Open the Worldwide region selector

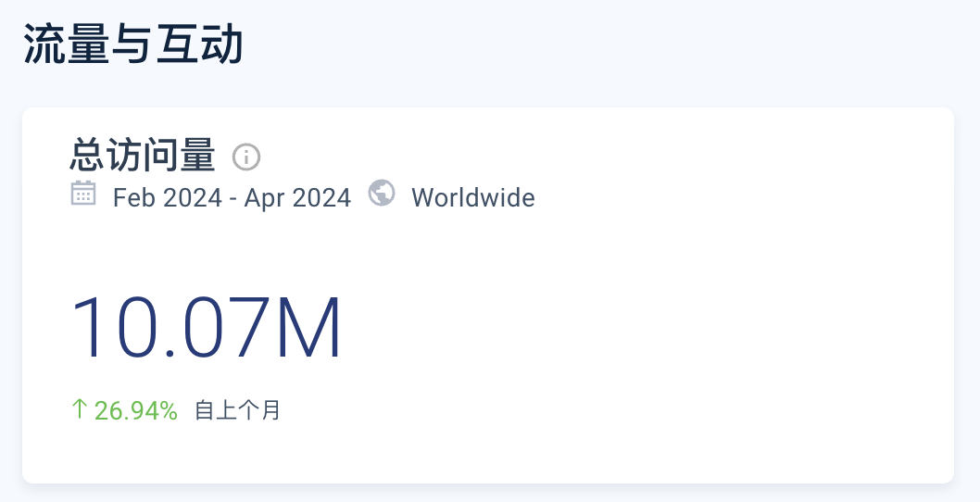473,198
